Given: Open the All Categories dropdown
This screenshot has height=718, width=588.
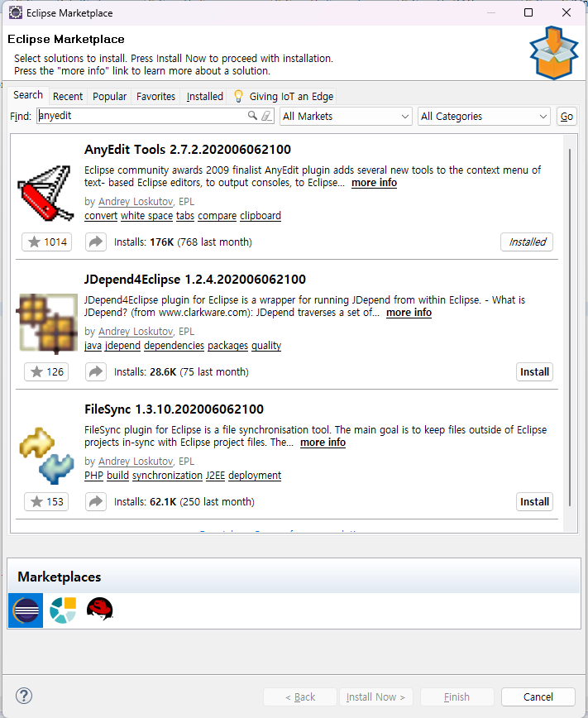Looking at the screenshot, I should 484,117.
